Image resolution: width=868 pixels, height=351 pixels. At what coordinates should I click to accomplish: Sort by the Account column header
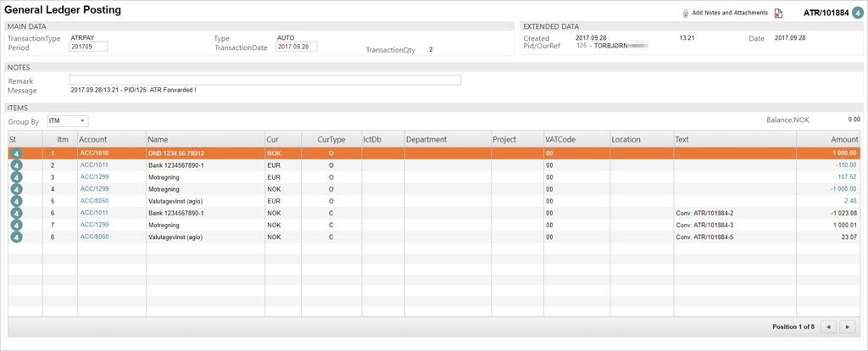(93, 139)
